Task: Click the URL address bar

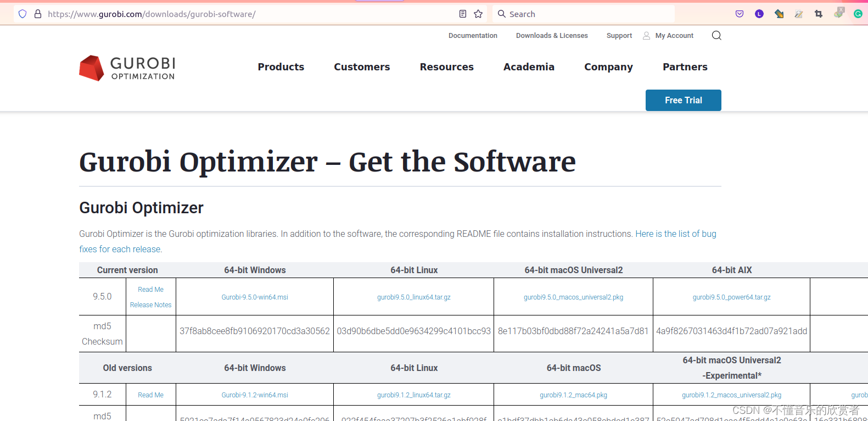Action: (x=250, y=14)
